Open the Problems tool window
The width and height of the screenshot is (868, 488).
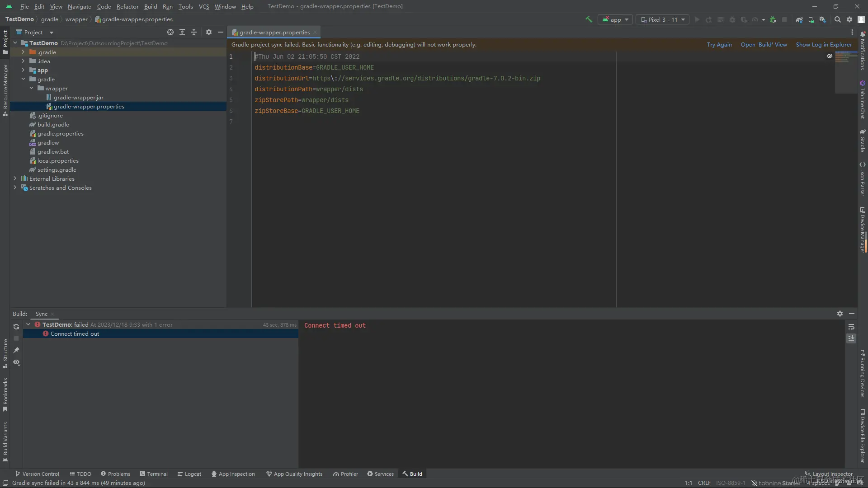click(115, 474)
